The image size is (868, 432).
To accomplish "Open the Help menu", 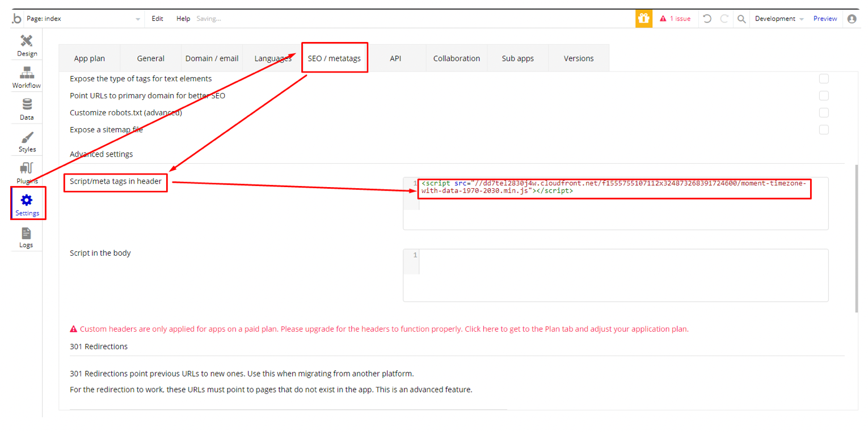I will [x=183, y=19].
